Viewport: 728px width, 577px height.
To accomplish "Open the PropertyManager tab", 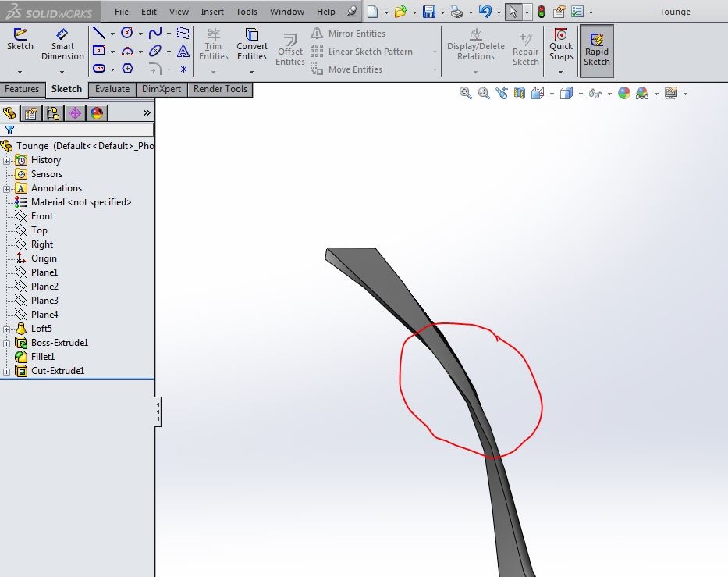I will coord(31,113).
